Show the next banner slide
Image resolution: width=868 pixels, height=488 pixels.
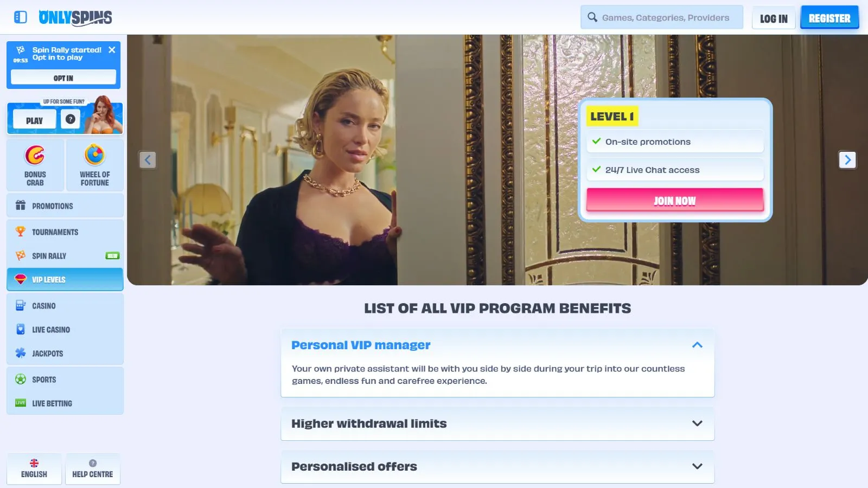coord(847,160)
